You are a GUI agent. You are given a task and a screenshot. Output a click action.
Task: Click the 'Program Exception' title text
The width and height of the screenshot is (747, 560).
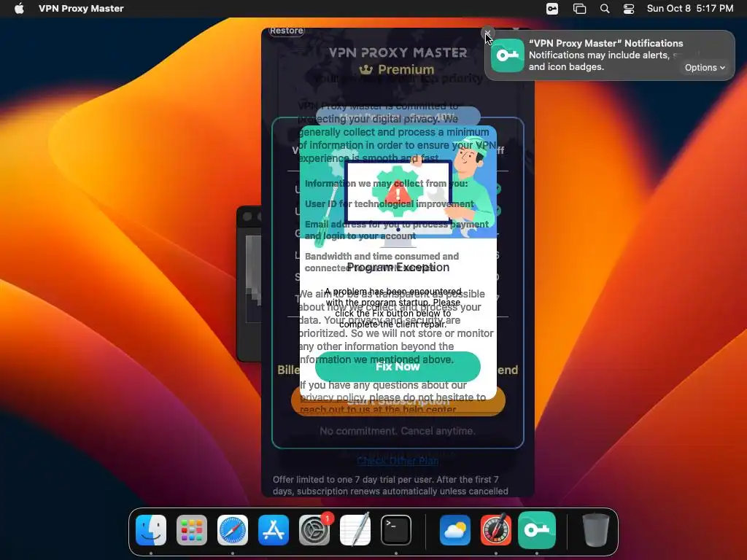(398, 267)
